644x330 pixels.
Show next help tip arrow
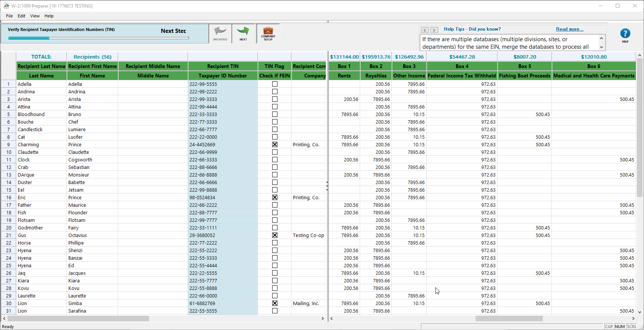pyautogui.click(x=434, y=30)
